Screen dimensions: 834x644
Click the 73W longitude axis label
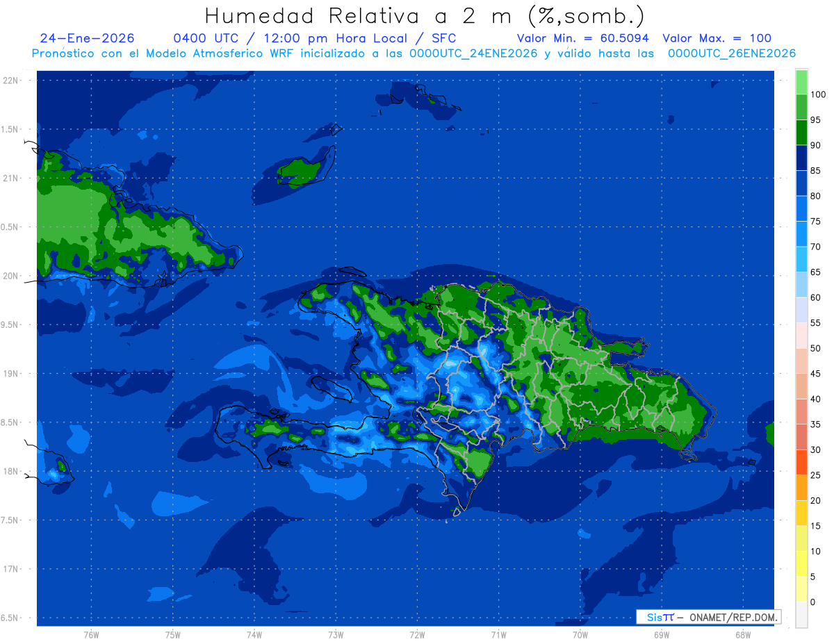click(336, 635)
